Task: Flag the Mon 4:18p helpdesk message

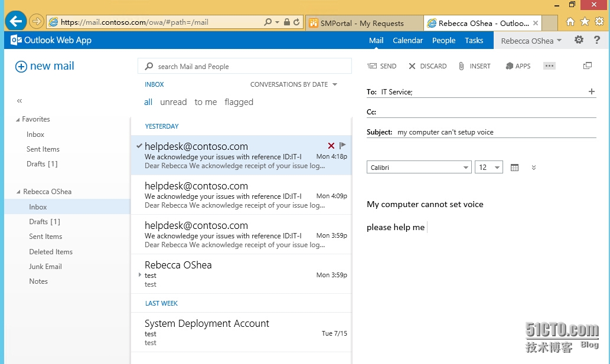Action: [x=342, y=145]
